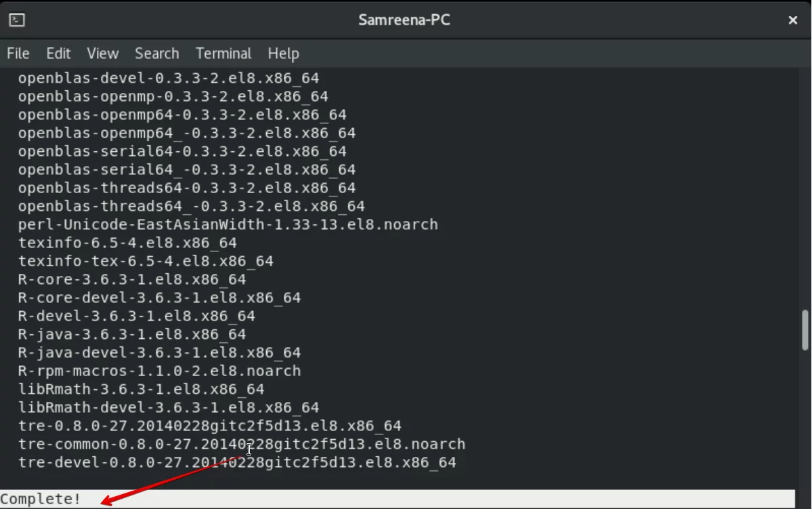Click the perl-Unicode-EastAsianWidth package line
Viewport: 812px width, 509px height.
point(228,224)
